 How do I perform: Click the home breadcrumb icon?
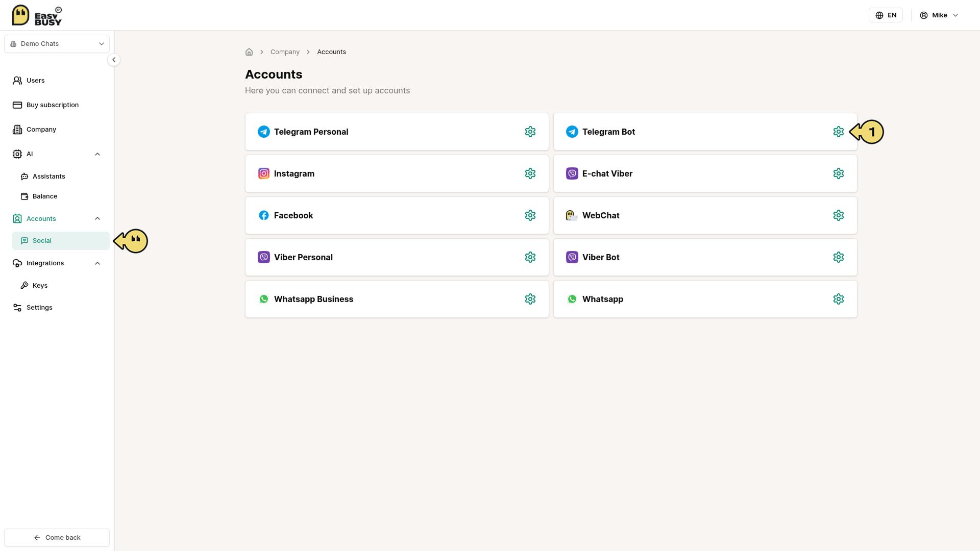point(249,52)
